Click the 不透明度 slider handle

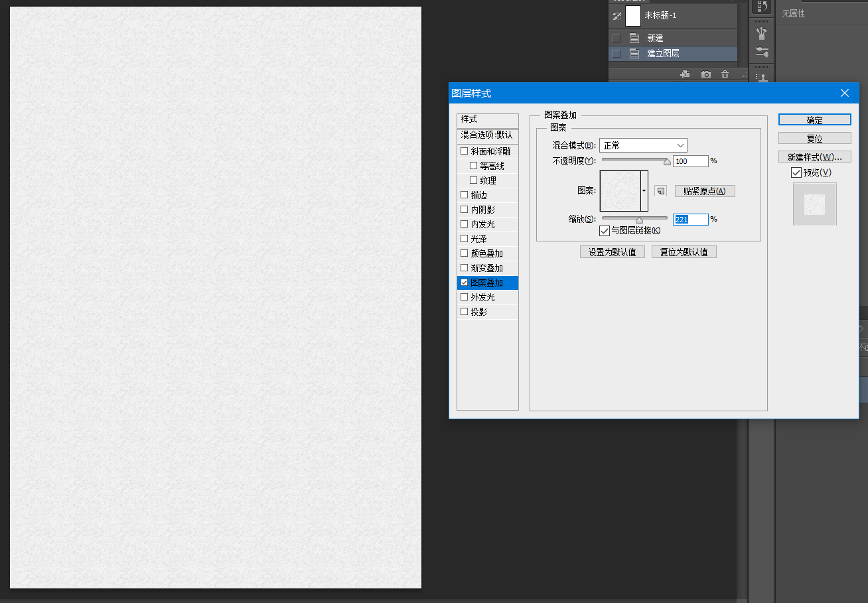(667, 161)
